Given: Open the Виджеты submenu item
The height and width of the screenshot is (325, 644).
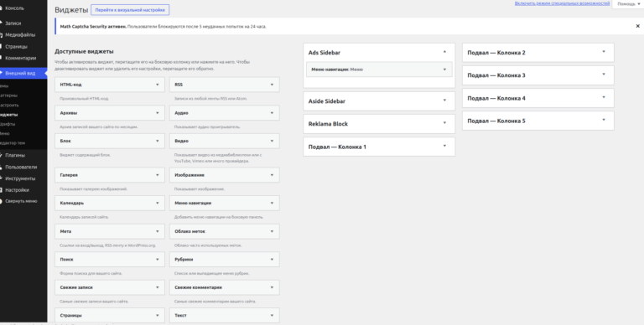Looking at the screenshot, I should point(9,115).
